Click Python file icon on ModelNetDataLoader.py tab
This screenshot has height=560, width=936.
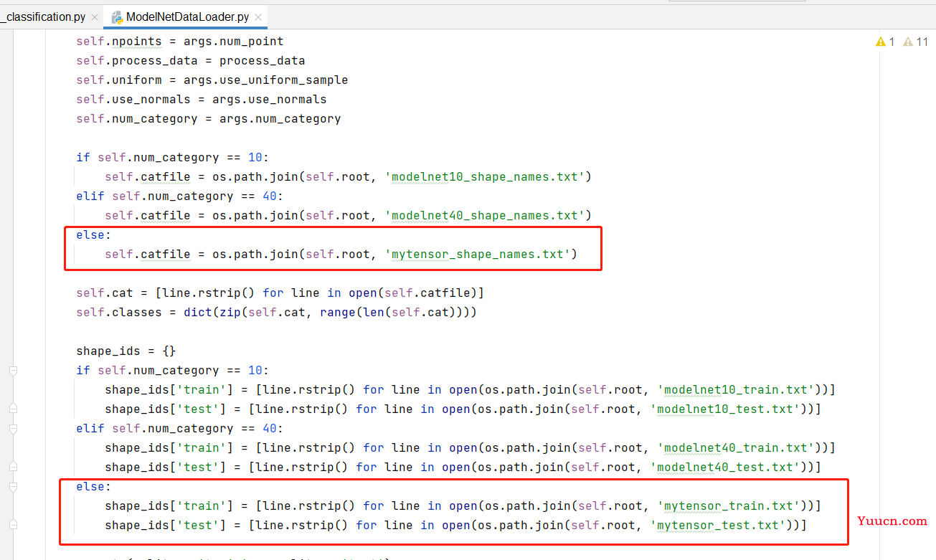[x=117, y=16]
